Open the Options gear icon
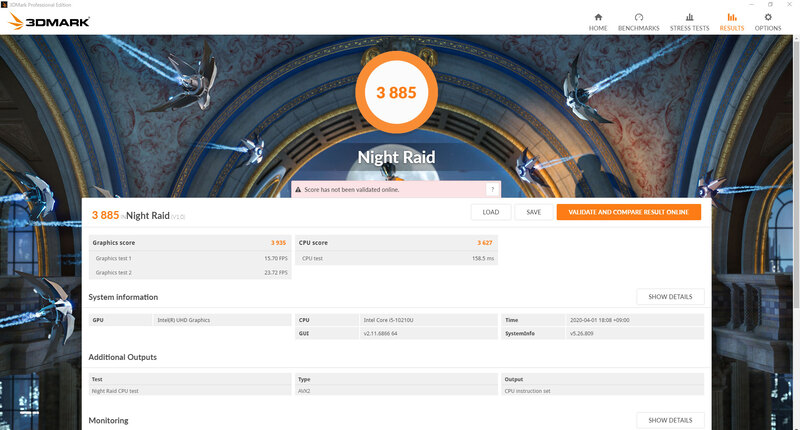 tap(768, 17)
